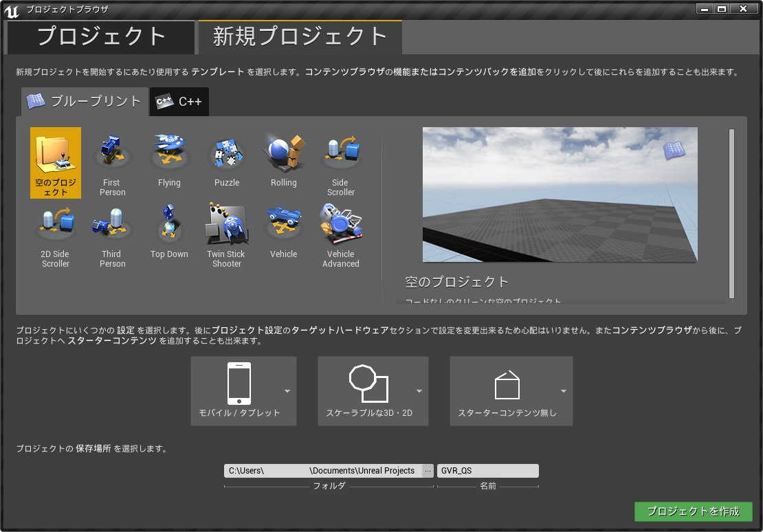Click the template preview image
This screenshot has width=763, height=532.
560,195
